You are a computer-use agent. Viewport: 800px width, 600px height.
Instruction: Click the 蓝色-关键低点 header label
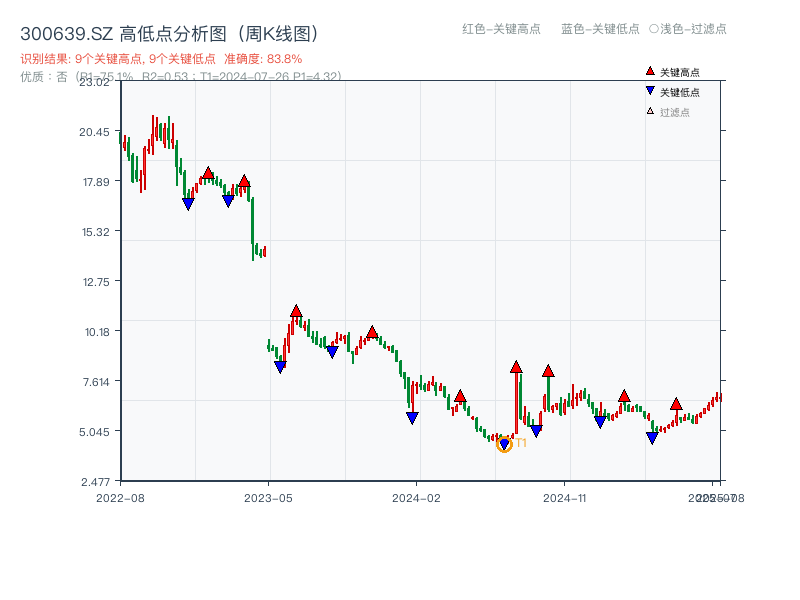600,29
